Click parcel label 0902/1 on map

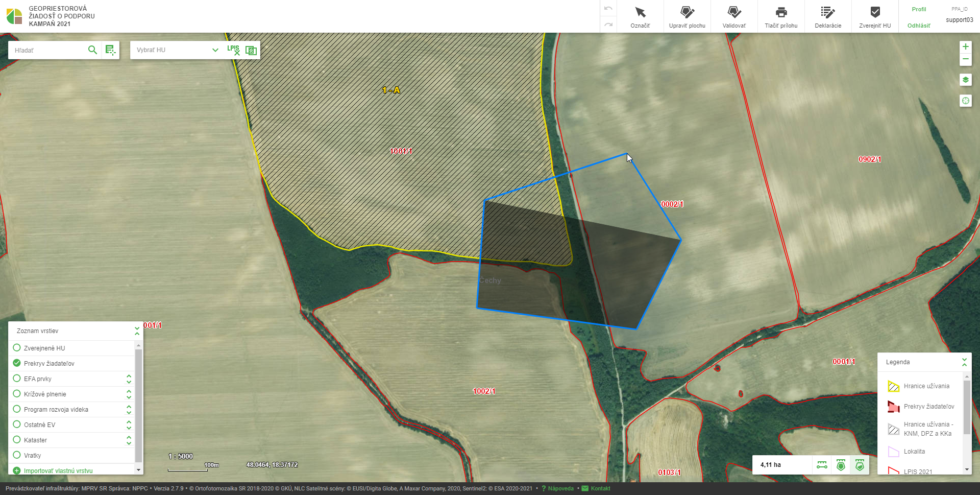pos(870,159)
